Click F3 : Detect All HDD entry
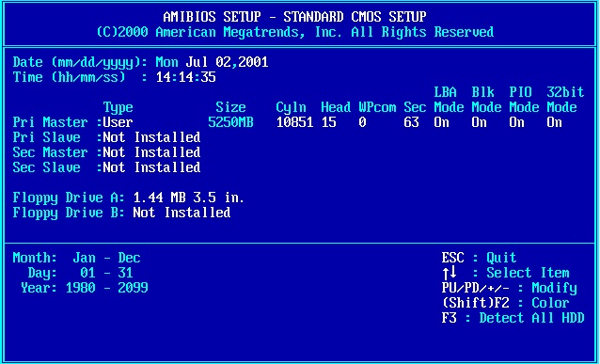 [513, 318]
